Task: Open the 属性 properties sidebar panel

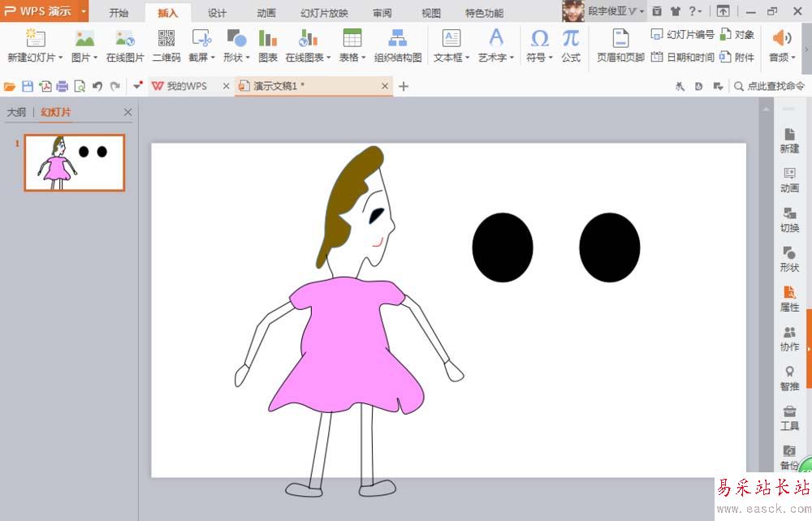Action: 789,299
